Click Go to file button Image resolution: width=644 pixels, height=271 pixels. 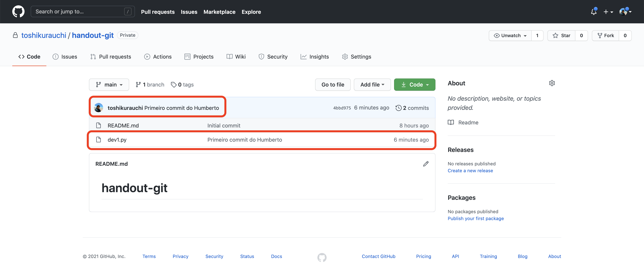point(333,85)
